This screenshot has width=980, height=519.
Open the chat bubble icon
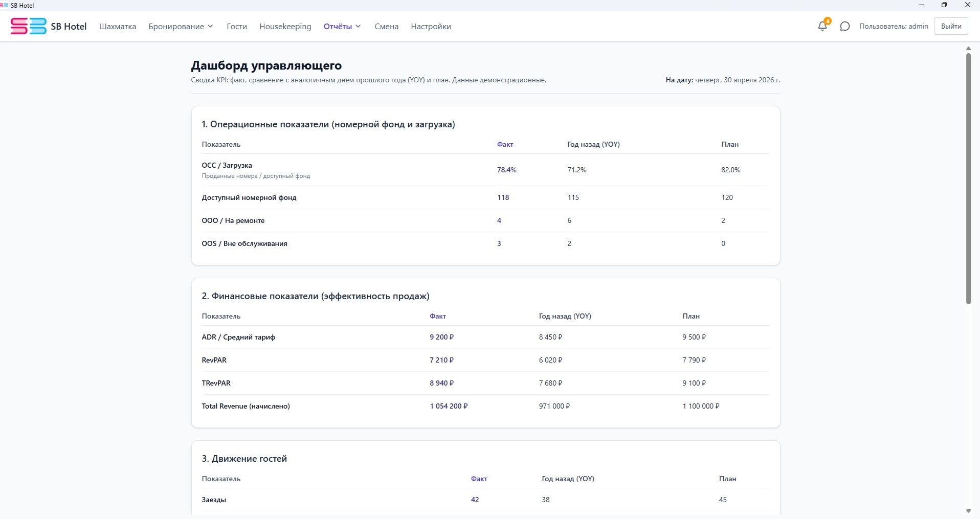845,26
